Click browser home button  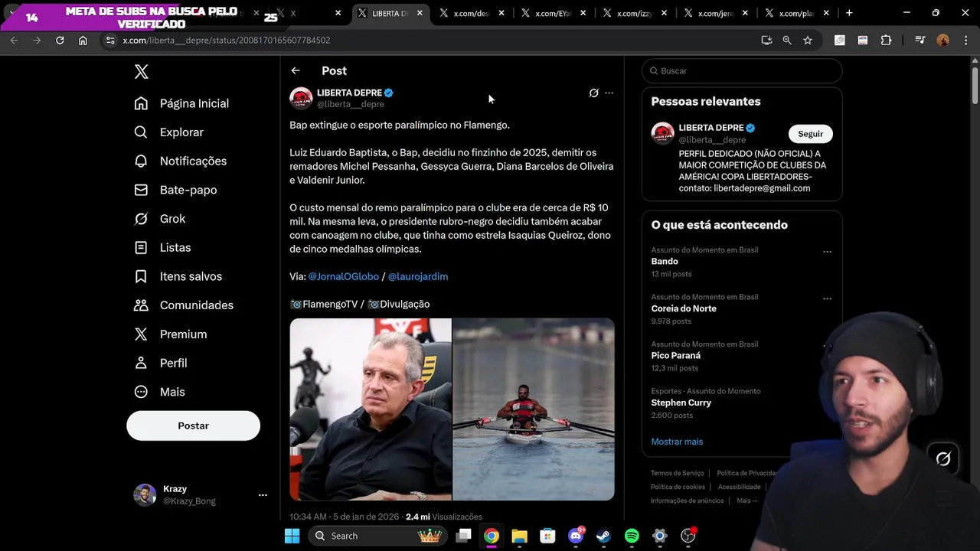[83, 40]
